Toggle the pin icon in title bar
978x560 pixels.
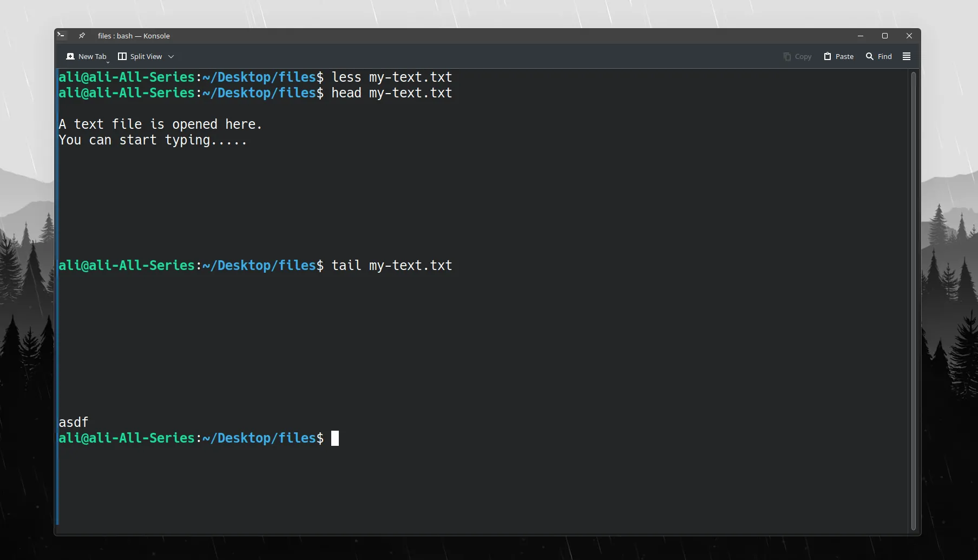(x=82, y=36)
